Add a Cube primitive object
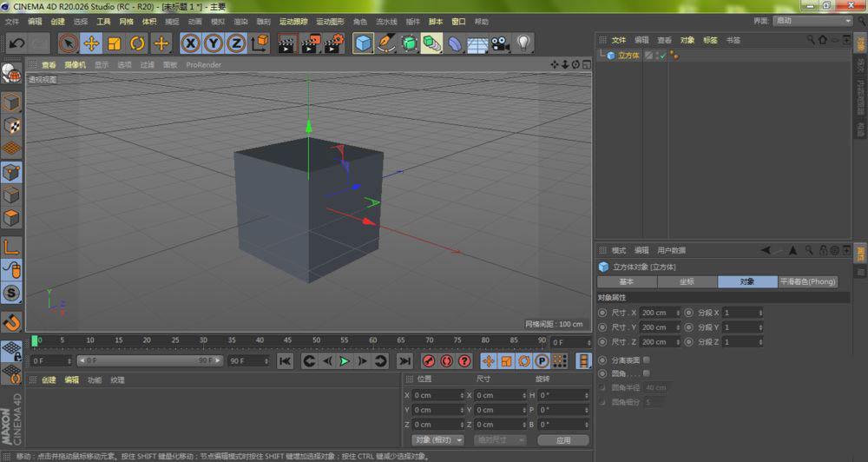The width and height of the screenshot is (868, 462). tap(363, 43)
